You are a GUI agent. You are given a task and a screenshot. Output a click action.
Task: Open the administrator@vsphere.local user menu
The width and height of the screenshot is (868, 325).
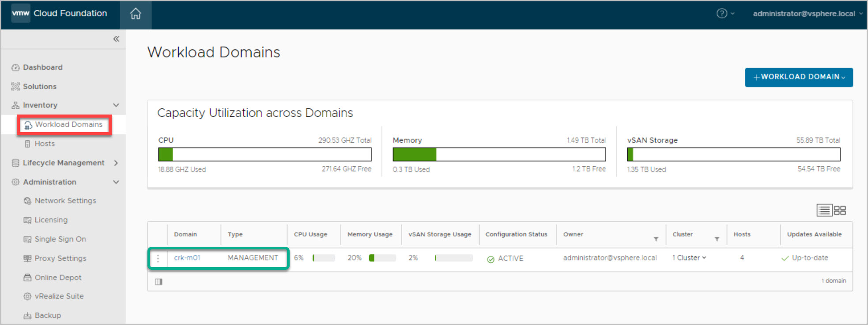click(x=807, y=14)
